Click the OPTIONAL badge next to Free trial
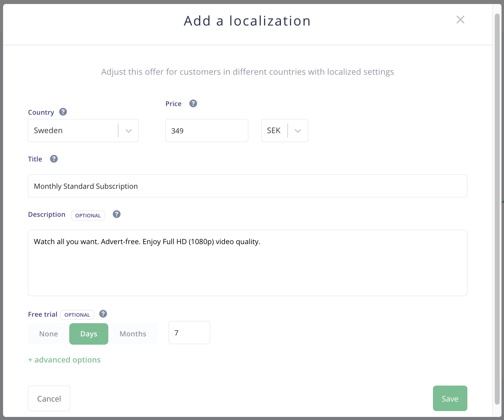Viewport: 504px width, 420px height. click(77, 315)
